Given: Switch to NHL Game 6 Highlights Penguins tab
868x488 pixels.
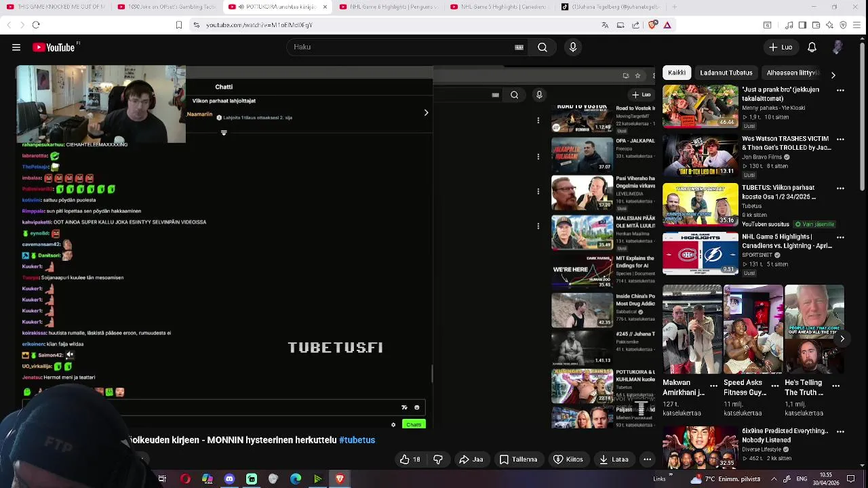Looking at the screenshot, I should point(389,7).
